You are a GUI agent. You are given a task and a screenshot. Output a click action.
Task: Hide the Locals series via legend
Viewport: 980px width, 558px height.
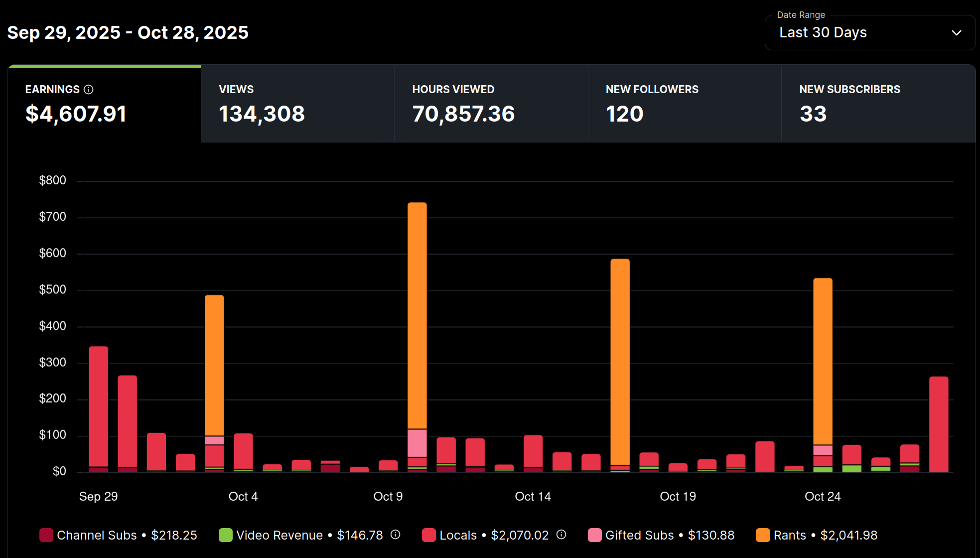point(457,535)
